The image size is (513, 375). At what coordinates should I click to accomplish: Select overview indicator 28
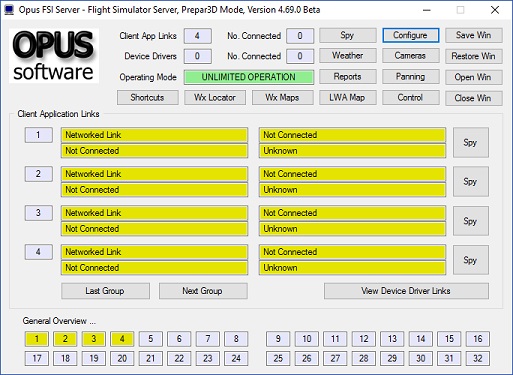(364, 359)
